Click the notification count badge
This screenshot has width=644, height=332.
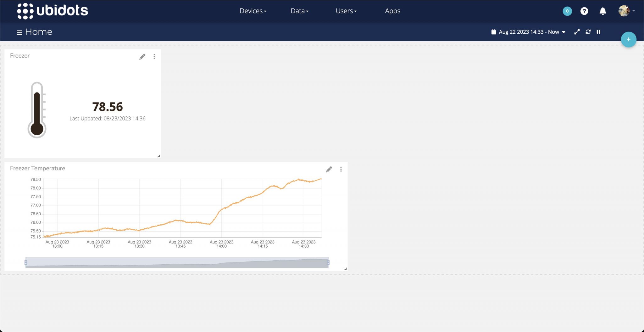point(567,11)
